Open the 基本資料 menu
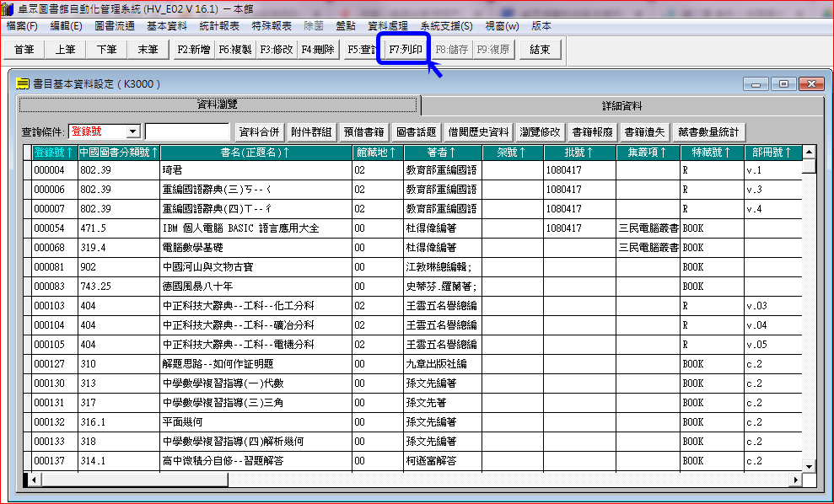This screenshot has width=834, height=504. tap(167, 25)
